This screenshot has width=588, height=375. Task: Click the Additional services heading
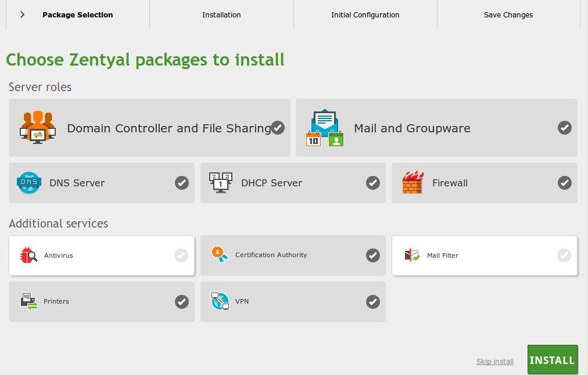(59, 223)
